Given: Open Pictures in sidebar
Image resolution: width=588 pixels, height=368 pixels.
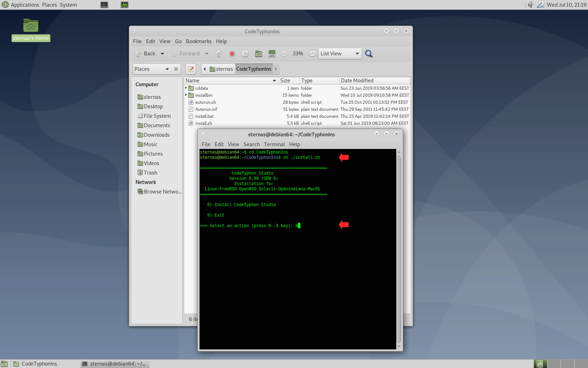Looking at the screenshot, I should coord(150,154).
